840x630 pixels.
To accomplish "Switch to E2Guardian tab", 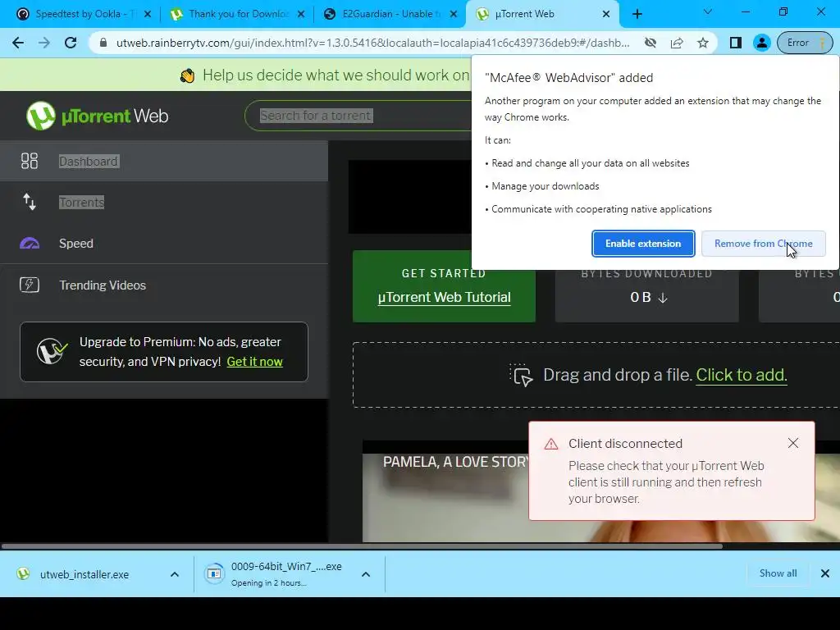I will point(391,14).
